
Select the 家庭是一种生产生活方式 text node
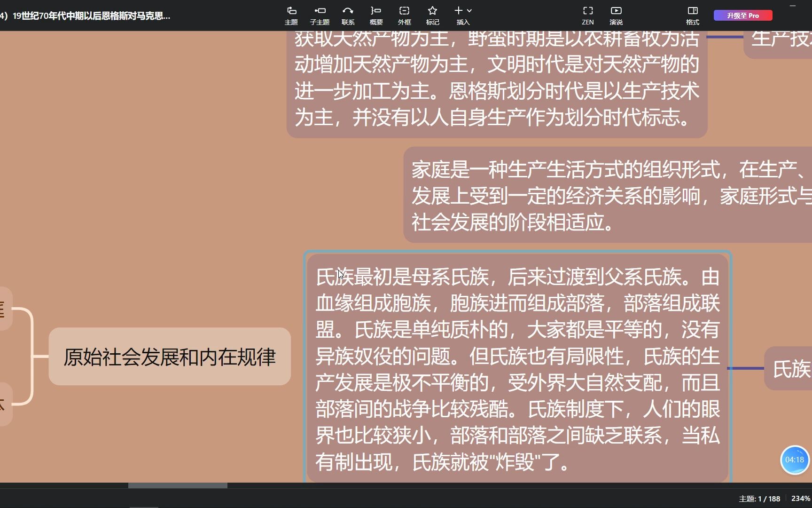[x=608, y=195]
